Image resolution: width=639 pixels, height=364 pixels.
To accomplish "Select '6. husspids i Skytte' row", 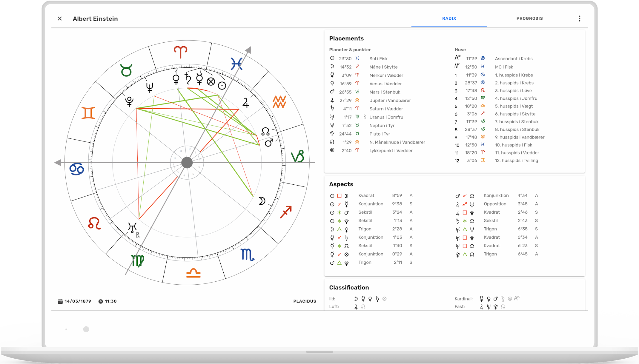I will [x=515, y=114].
